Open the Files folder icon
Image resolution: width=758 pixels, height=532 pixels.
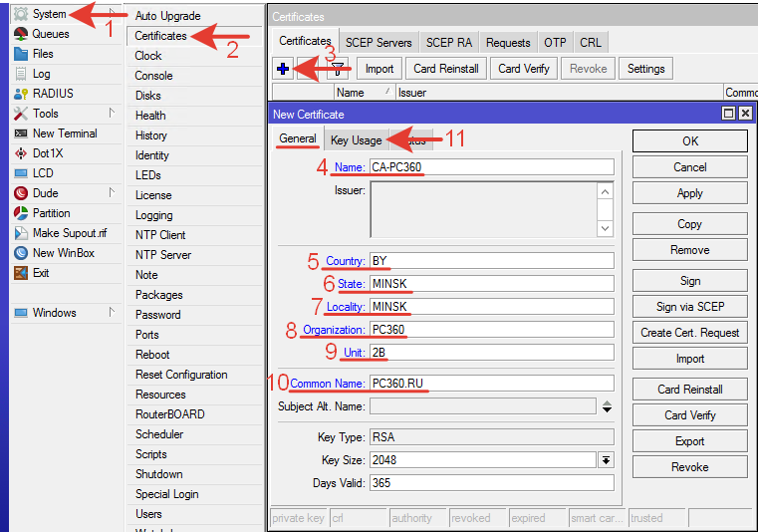coord(21,54)
